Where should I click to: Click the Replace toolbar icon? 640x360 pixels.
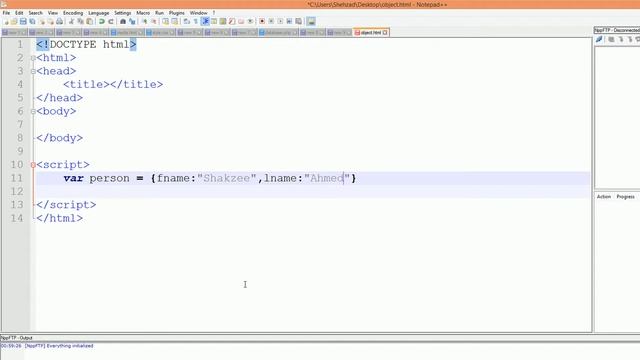coord(132,21)
